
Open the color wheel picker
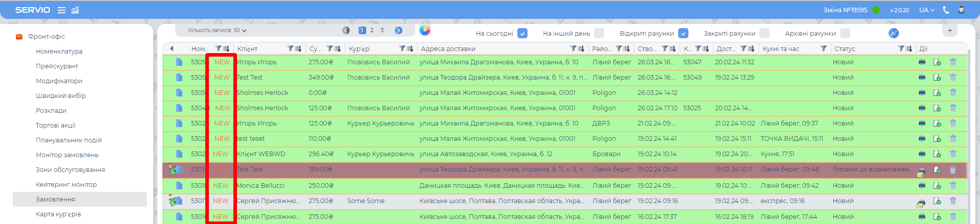(425, 30)
